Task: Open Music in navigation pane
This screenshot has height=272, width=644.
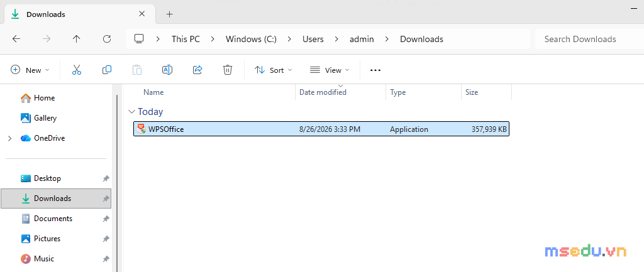Action: tap(44, 259)
